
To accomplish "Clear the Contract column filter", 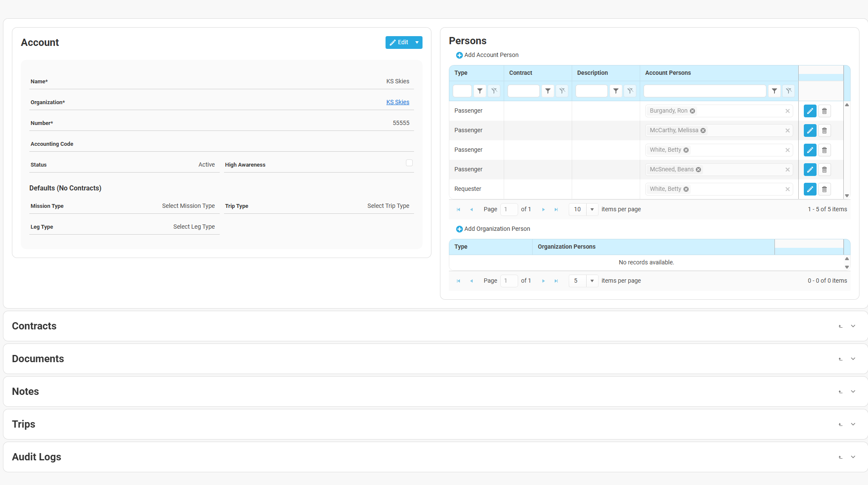I will click(x=562, y=91).
